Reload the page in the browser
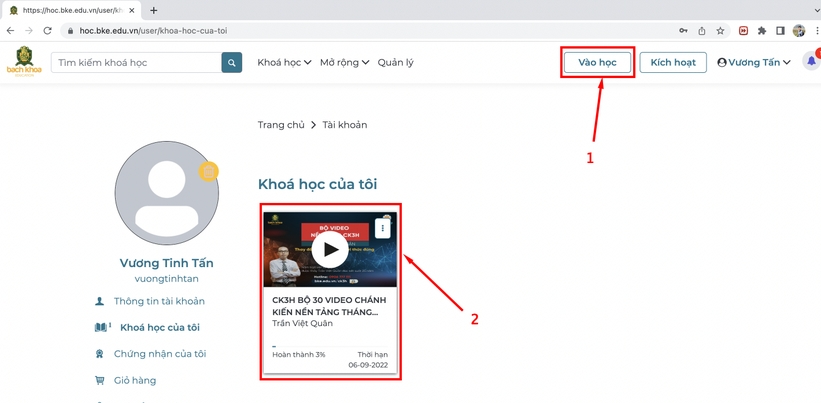The width and height of the screenshot is (821, 403). click(x=47, y=31)
